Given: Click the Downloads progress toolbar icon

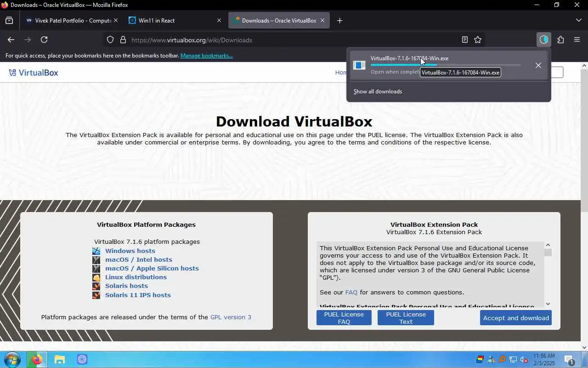Looking at the screenshot, I should tap(544, 40).
